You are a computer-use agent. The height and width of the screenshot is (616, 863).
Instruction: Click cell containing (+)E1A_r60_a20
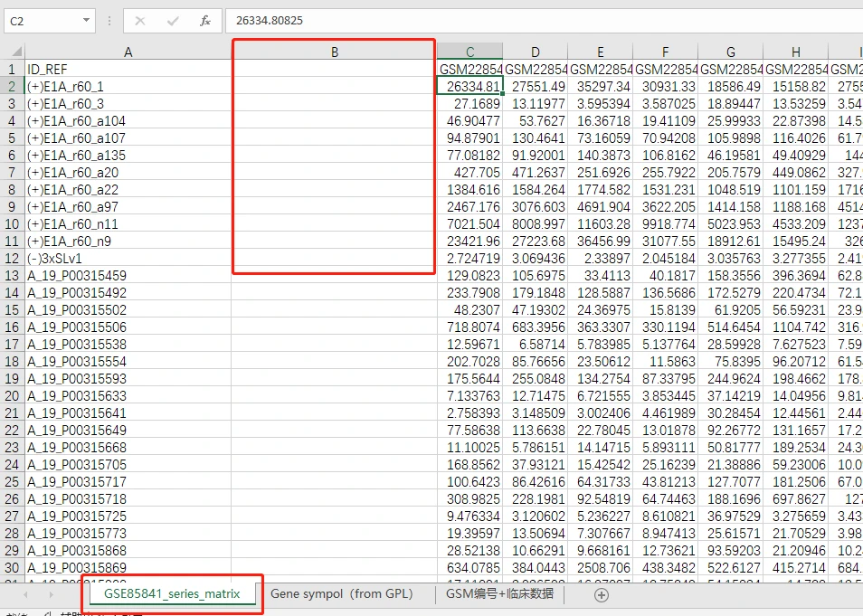coord(128,172)
